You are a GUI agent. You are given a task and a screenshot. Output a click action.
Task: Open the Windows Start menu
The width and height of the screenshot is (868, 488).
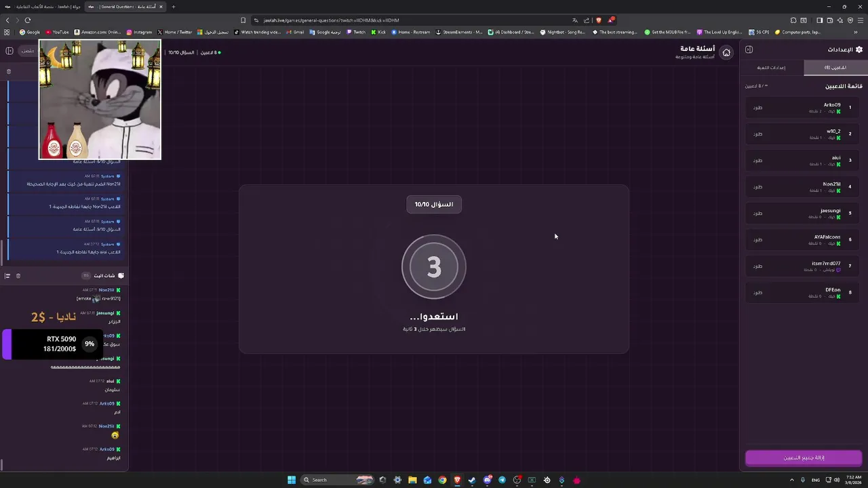pos(292,480)
